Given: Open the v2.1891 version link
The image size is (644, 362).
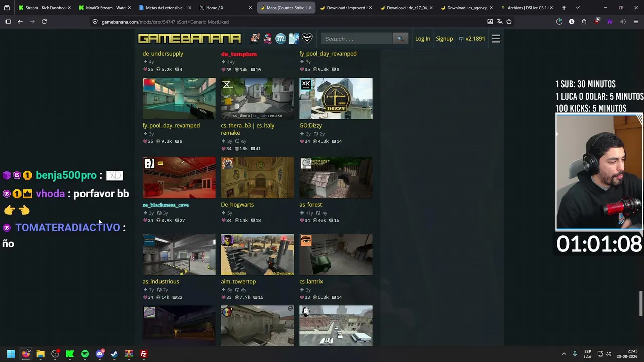Looking at the screenshot, I should coord(472,39).
